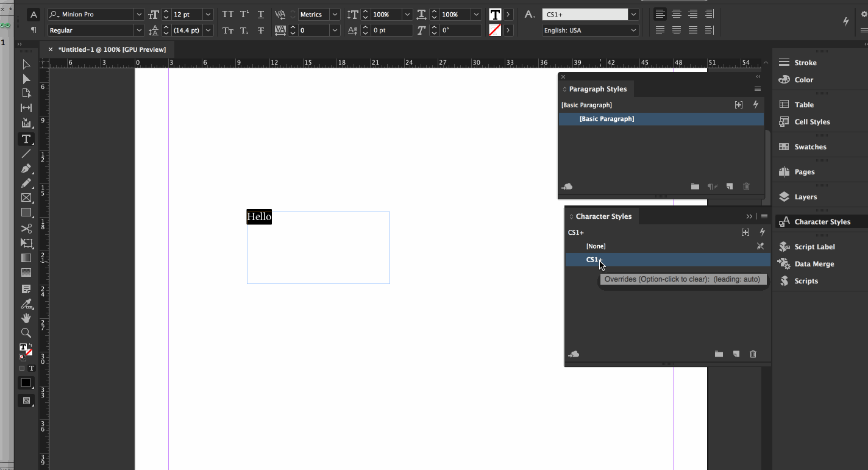Open the Swatches panel

click(810, 147)
